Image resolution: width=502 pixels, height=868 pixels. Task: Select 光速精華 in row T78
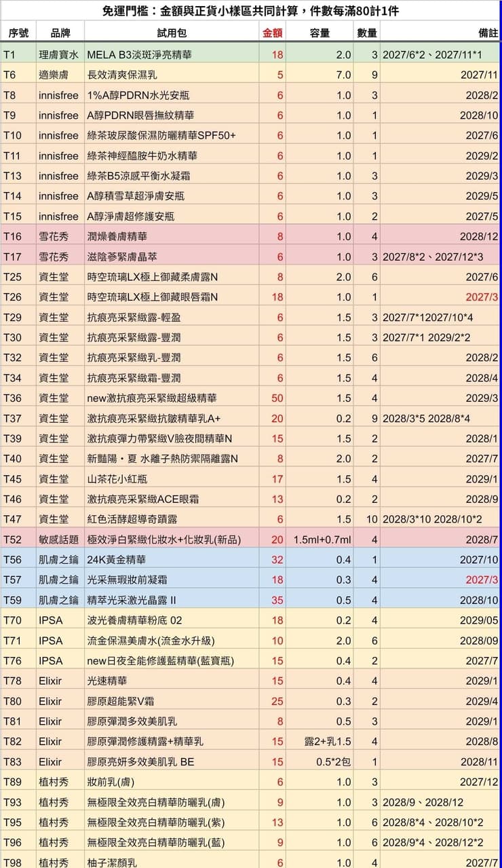click(172, 681)
